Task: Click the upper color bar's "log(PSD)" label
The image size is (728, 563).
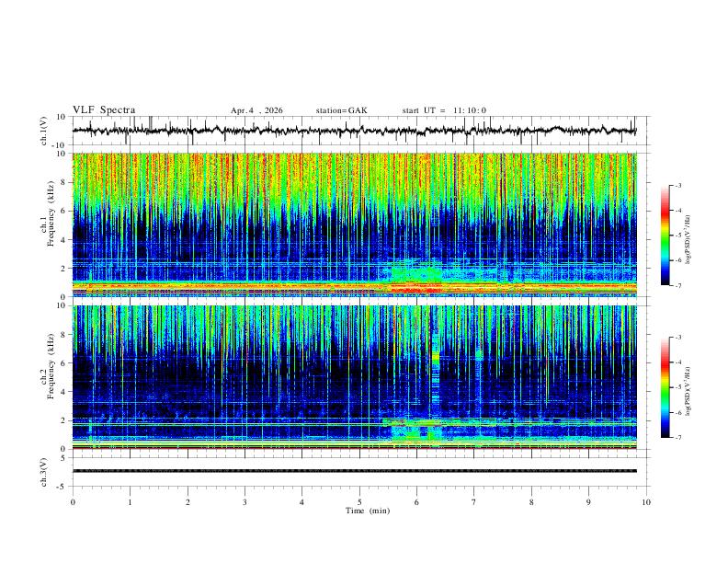Action: 688,240
